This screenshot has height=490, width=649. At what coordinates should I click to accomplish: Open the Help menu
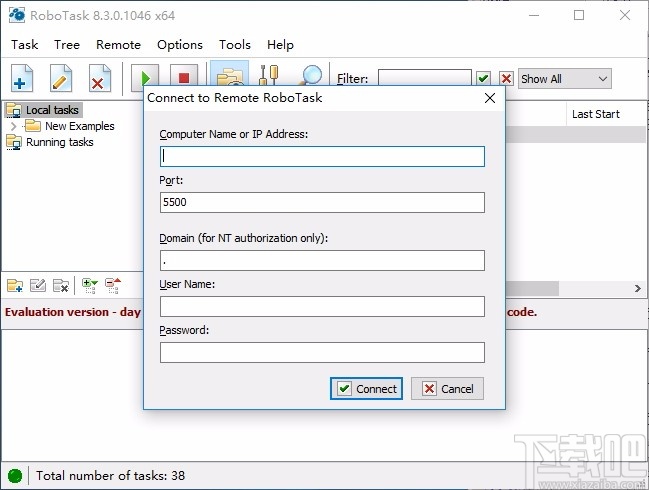pos(280,44)
